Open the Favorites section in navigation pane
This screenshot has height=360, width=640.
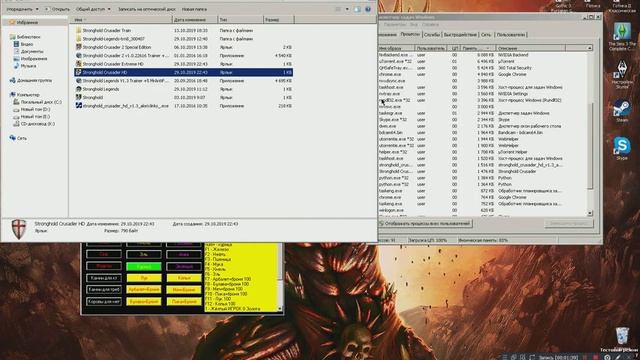click(x=24, y=22)
